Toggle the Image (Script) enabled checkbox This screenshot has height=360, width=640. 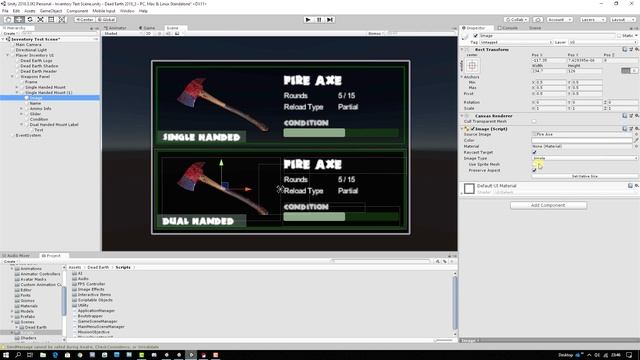(473, 129)
